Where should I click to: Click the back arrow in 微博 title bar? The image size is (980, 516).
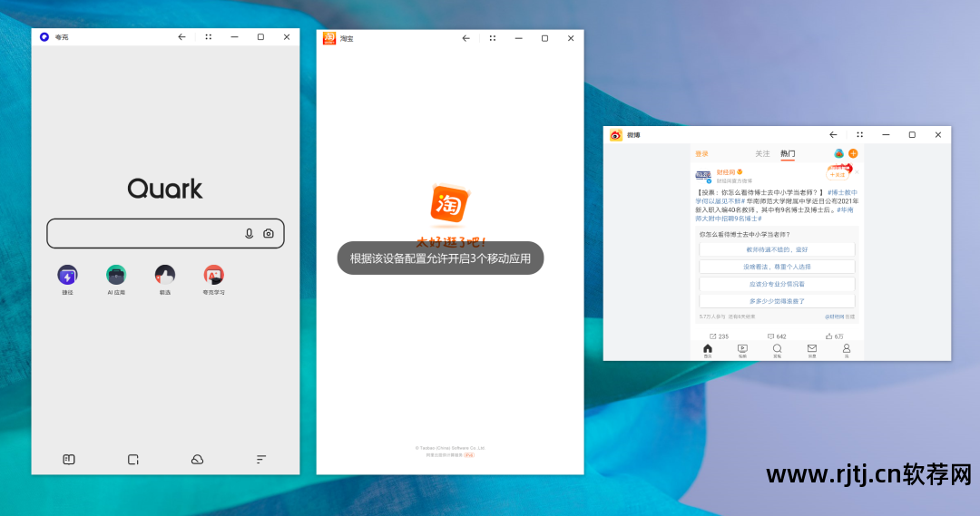(x=833, y=134)
